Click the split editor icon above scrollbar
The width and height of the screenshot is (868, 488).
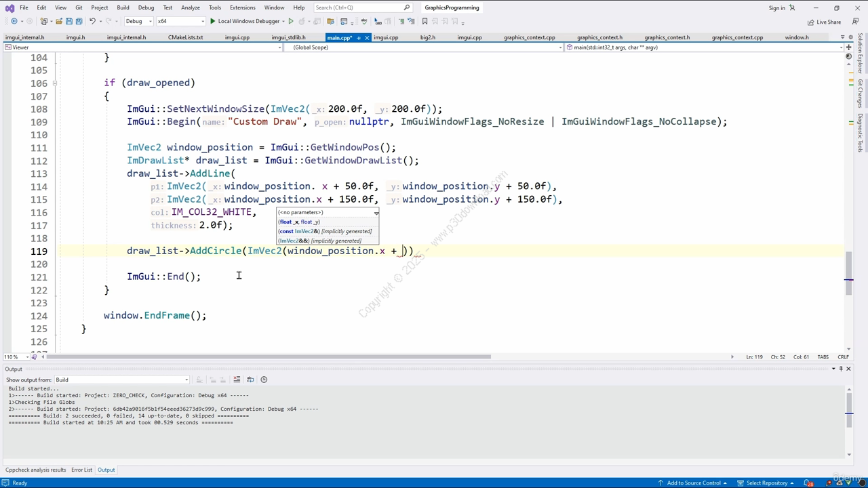[x=848, y=47]
